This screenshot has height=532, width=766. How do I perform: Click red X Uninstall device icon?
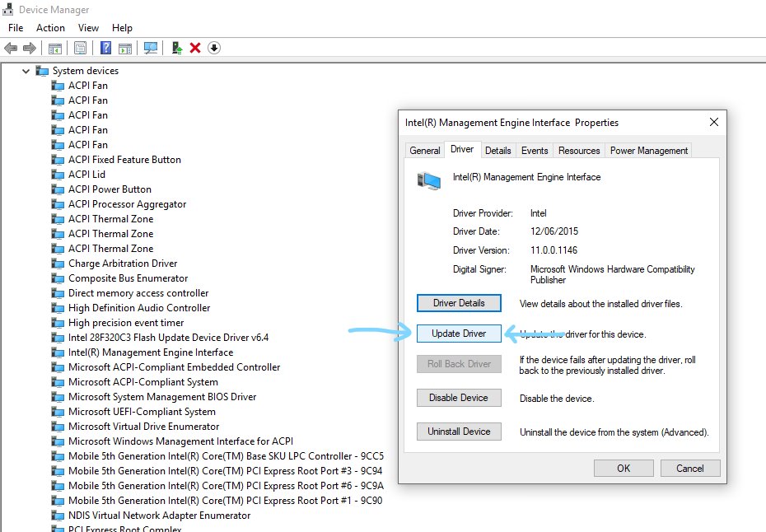(x=195, y=48)
